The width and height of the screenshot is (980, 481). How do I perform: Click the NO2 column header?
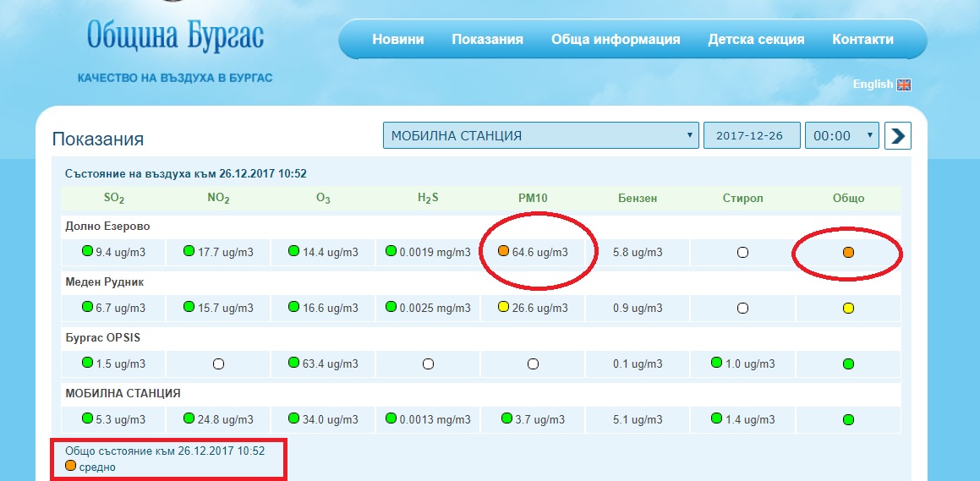[218, 199]
